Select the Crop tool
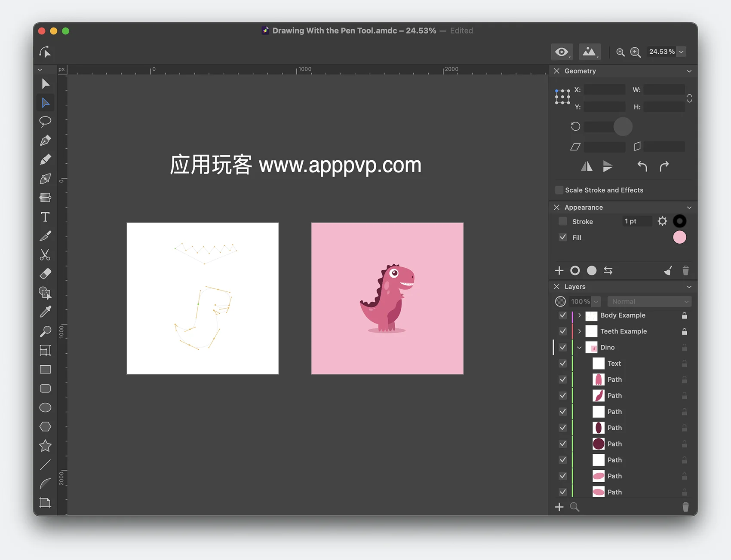This screenshot has width=731, height=560. pyautogui.click(x=45, y=502)
